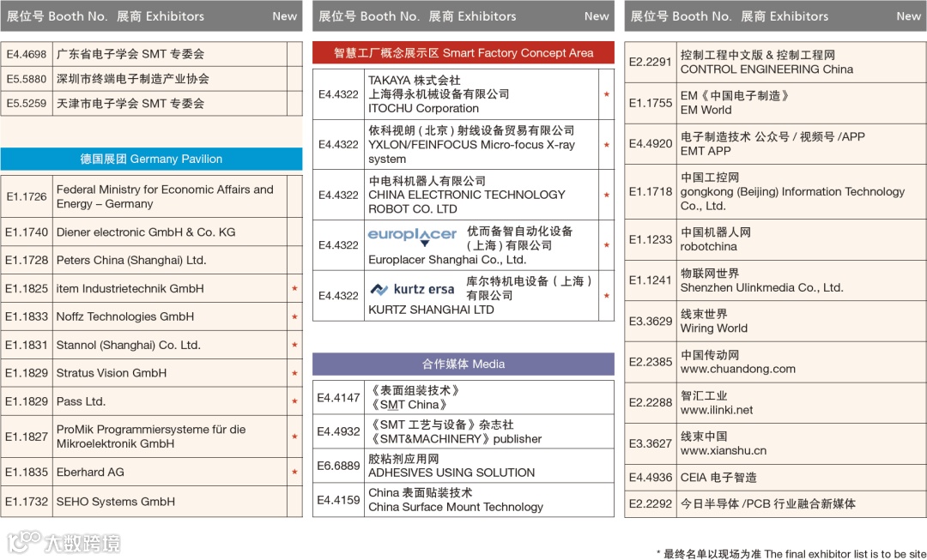Click www.chuandong.com

tap(738, 370)
